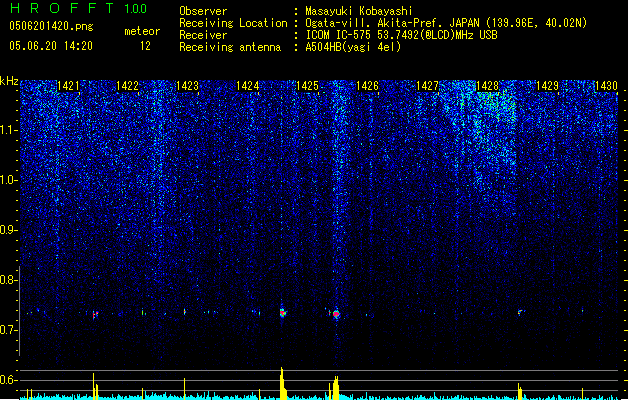629x400 pixels.
Task: Click the yellow power spike before 1429
Action: point(520,391)
